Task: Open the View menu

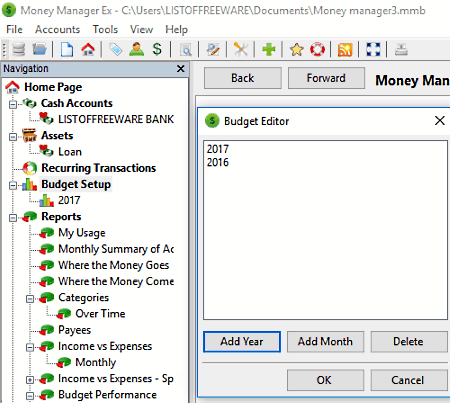Action: [141, 29]
